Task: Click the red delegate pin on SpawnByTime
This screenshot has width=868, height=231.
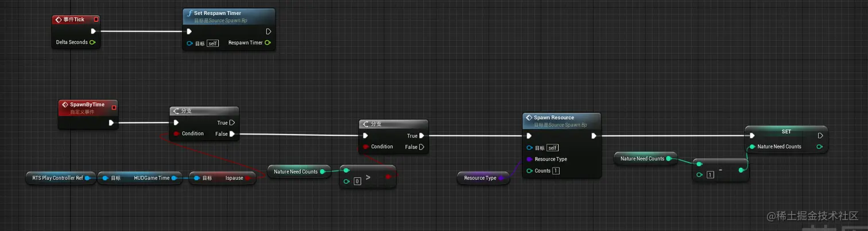Action: click(x=114, y=107)
